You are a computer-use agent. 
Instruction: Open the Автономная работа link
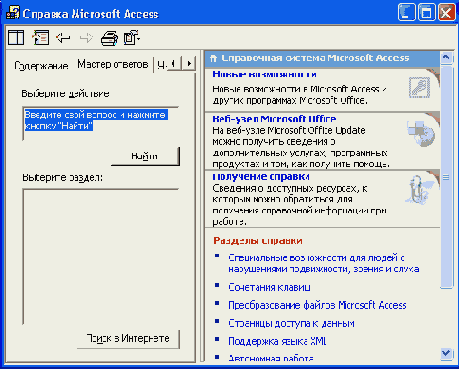click(271, 358)
